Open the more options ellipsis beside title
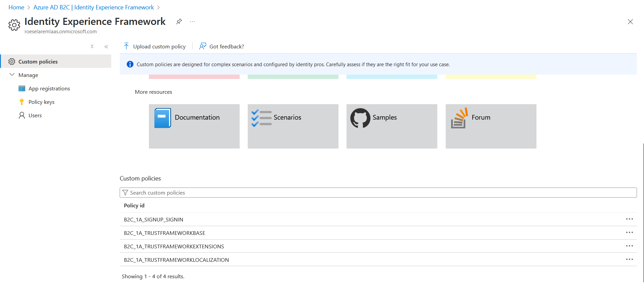 coord(192,22)
